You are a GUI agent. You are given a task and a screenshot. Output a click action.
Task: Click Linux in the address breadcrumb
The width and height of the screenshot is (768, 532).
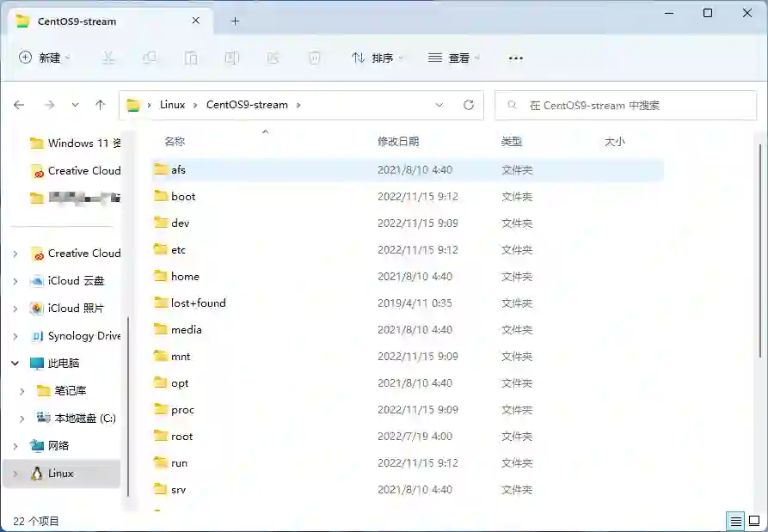(172, 105)
